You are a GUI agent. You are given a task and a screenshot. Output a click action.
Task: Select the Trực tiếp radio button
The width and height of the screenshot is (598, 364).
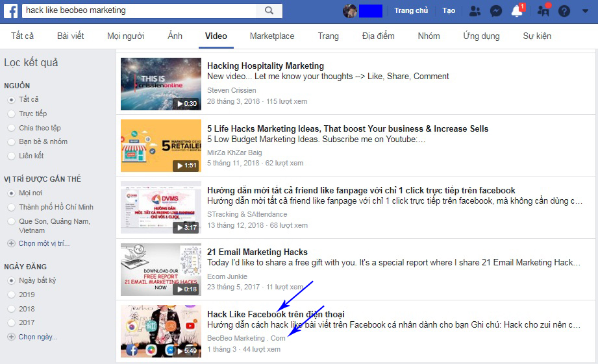12,114
